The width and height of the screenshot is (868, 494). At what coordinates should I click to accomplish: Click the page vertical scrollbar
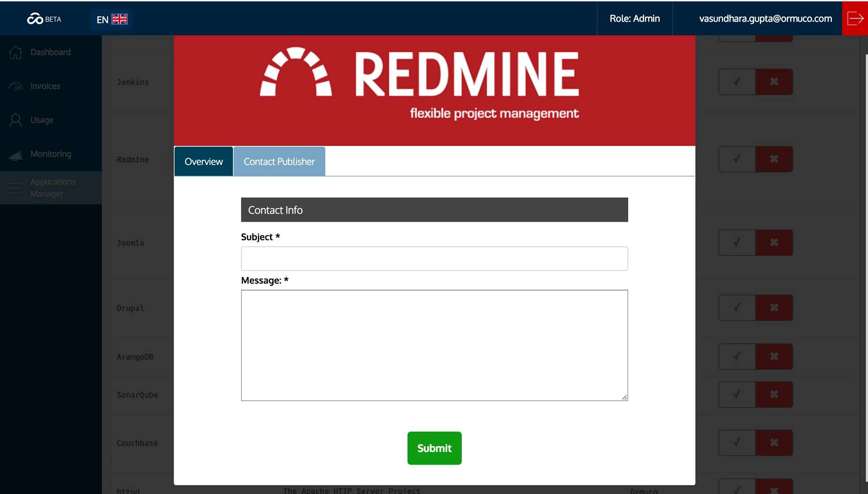(x=866, y=267)
